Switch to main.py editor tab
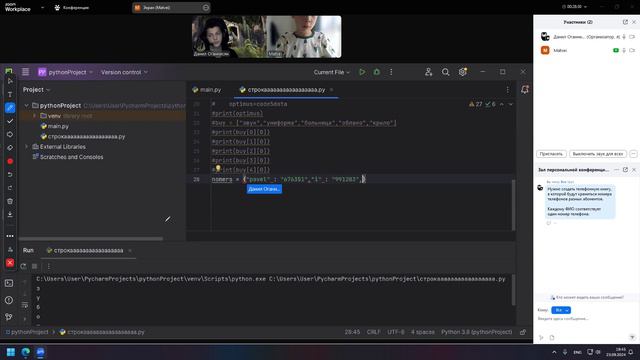The height and width of the screenshot is (360, 640). pyautogui.click(x=207, y=90)
